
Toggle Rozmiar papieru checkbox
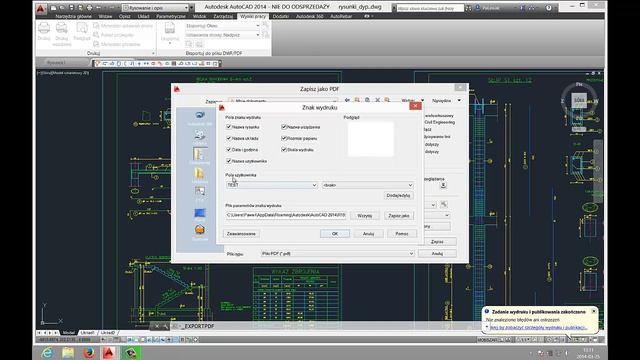284,138
